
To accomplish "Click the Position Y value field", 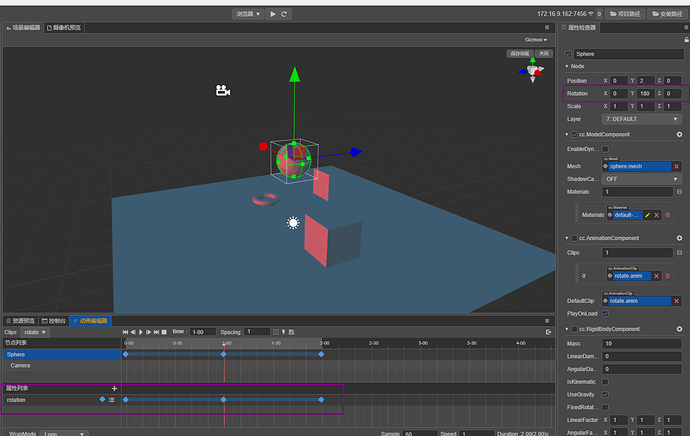I will (x=646, y=81).
